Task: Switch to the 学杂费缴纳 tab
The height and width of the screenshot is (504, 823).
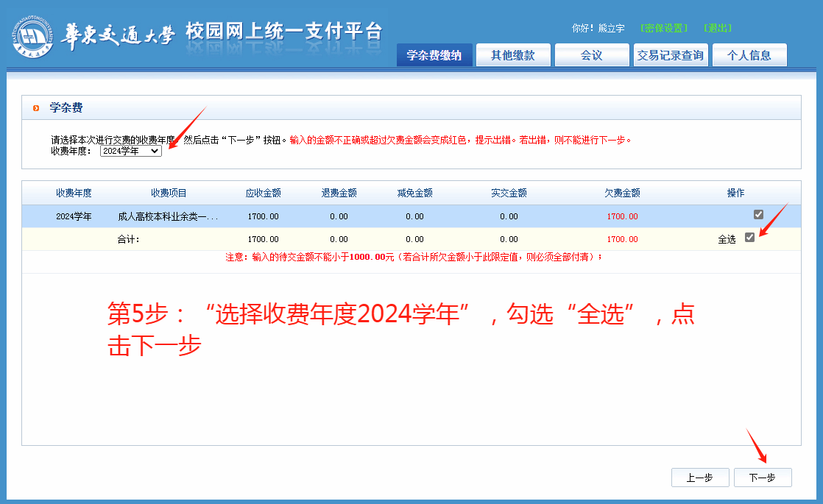Action: pyautogui.click(x=434, y=55)
